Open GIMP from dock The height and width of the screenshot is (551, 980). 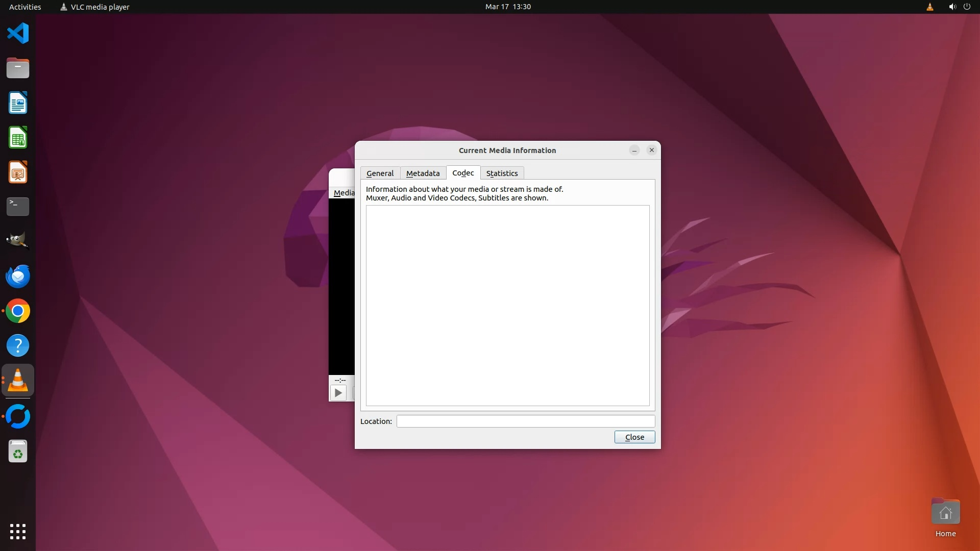pos(18,241)
